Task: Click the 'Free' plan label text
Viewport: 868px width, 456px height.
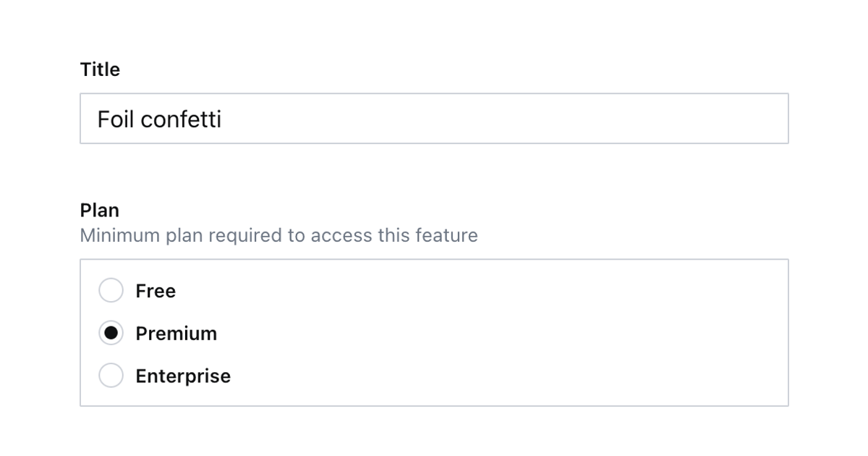Action: click(155, 290)
